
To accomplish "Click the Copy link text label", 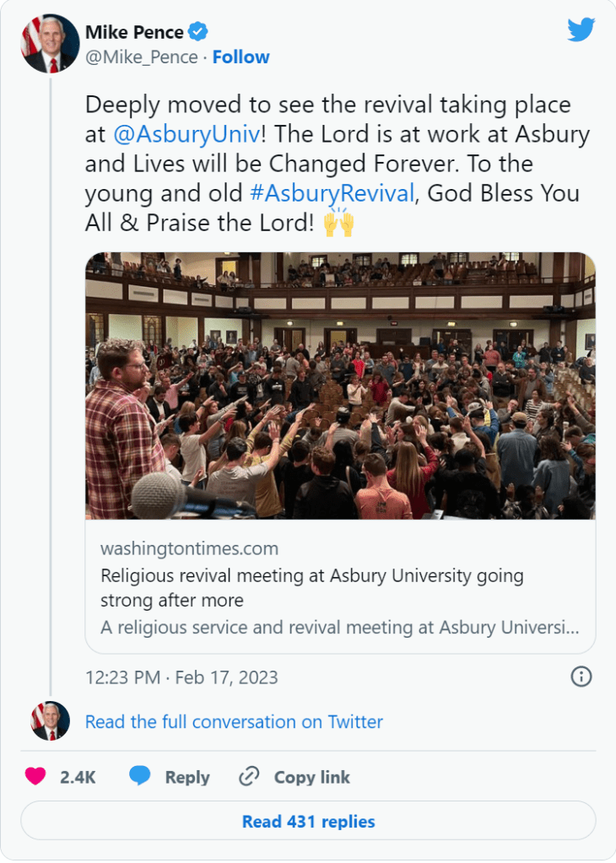I will pos(311,778).
